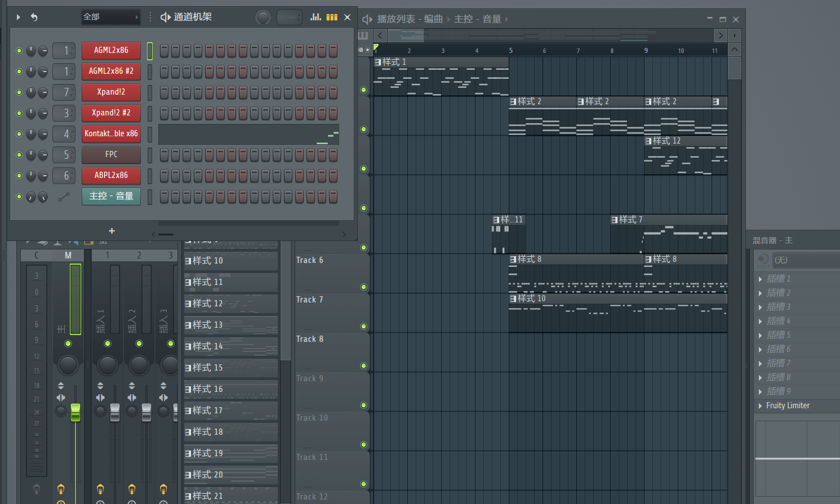Expand mixer effect slot 插槽 1
This screenshot has width=840, height=504.
761,279
